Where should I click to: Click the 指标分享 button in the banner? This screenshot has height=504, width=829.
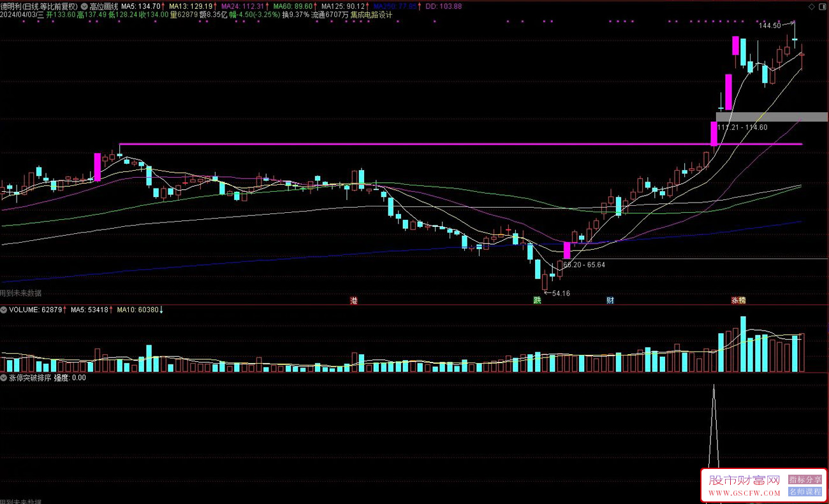(805, 480)
